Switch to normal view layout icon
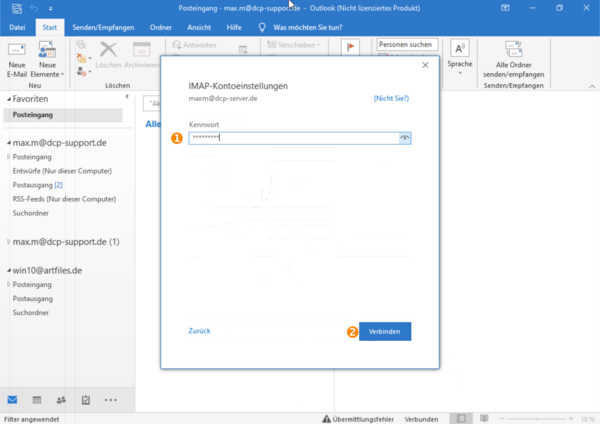 pyautogui.click(x=461, y=419)
